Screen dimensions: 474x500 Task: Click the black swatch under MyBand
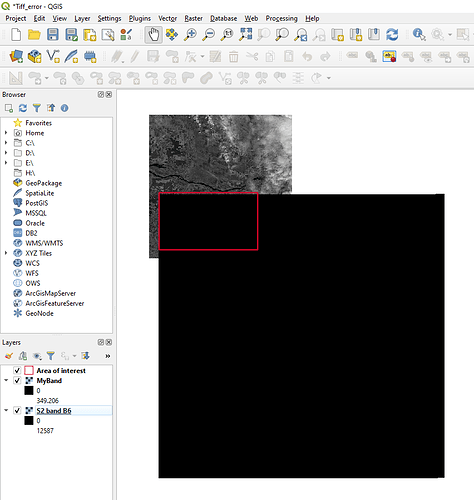29,390
